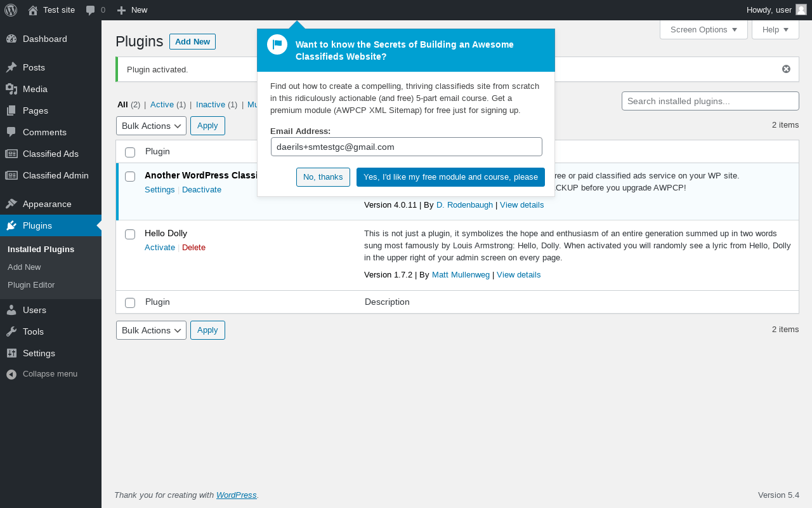The height and width of the screenshot is (508, 812).
Task: Click the Media icon in sidebar
Action: pos(11,89)
